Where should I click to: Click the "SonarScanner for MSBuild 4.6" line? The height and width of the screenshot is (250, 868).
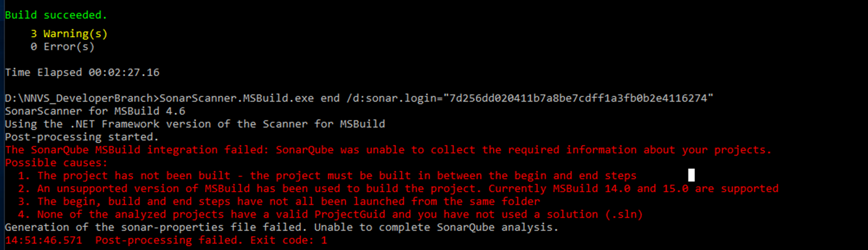coord(95,111)
